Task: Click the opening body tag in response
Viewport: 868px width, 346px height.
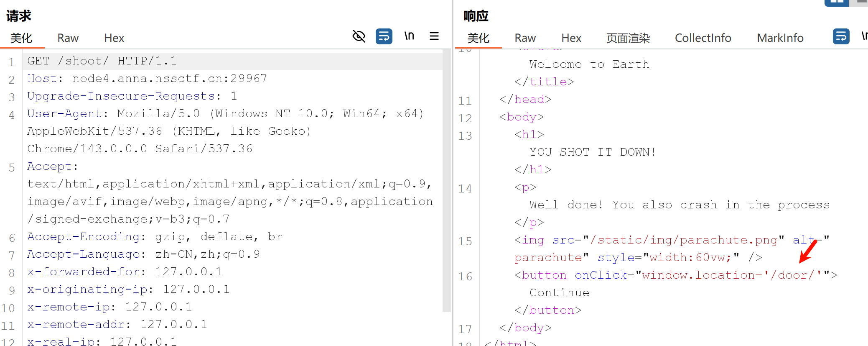Action: click(522, 117)
